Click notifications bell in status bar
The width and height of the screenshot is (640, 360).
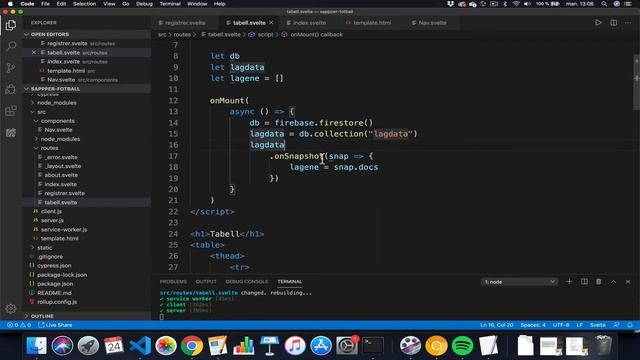point(630,325)
